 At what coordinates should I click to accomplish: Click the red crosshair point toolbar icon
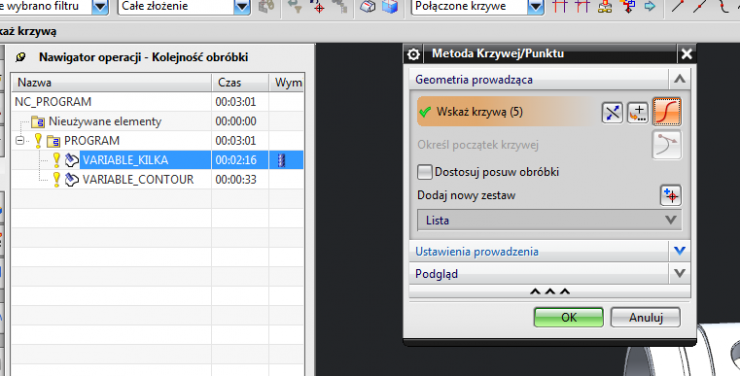318,7
